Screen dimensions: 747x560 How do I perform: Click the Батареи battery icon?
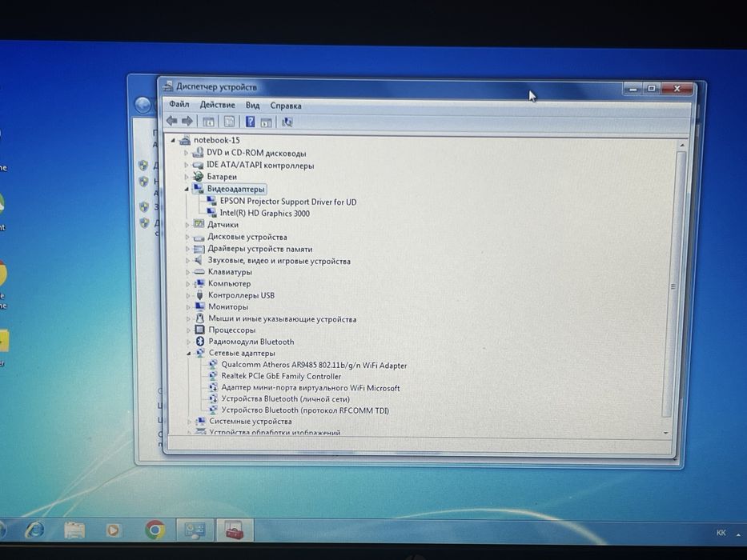tap(199, 176)
